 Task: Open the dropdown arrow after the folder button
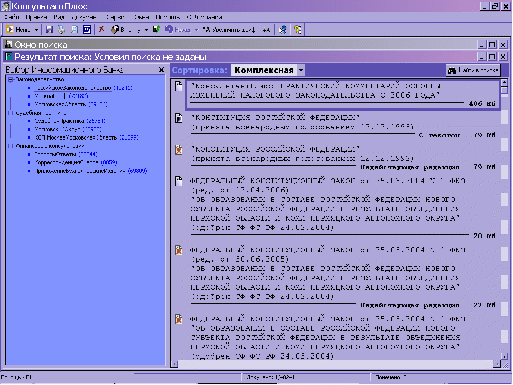click(146, 30)
